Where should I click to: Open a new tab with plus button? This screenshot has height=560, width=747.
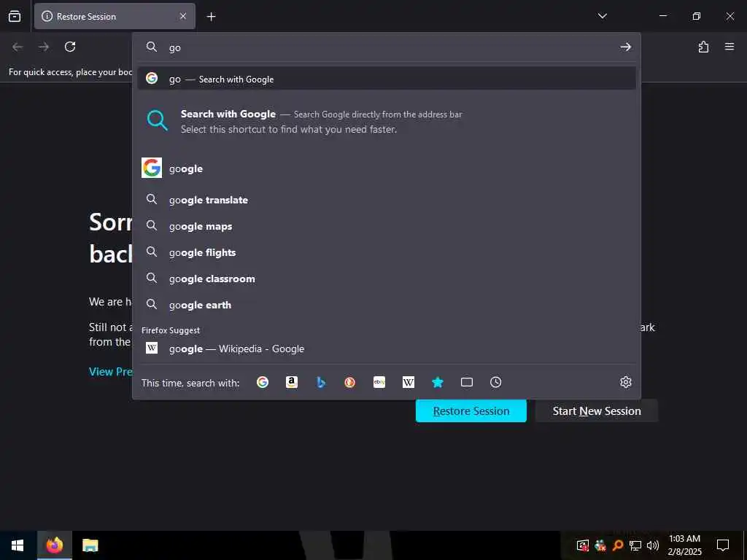click(x=211, y=17)
